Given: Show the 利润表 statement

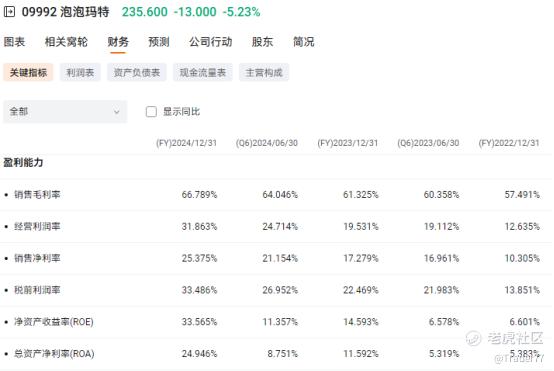Looking at the screenshot, I should pyautogui.click(x=80, y=72).
